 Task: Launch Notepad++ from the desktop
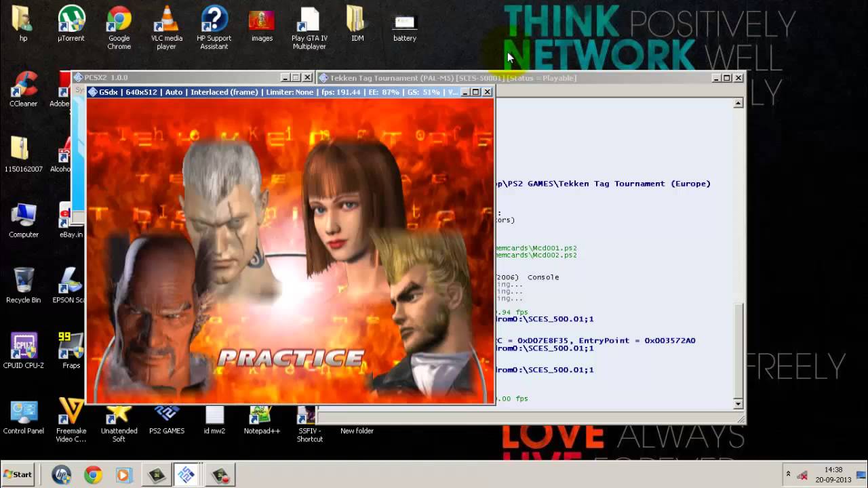coord(262,420)
